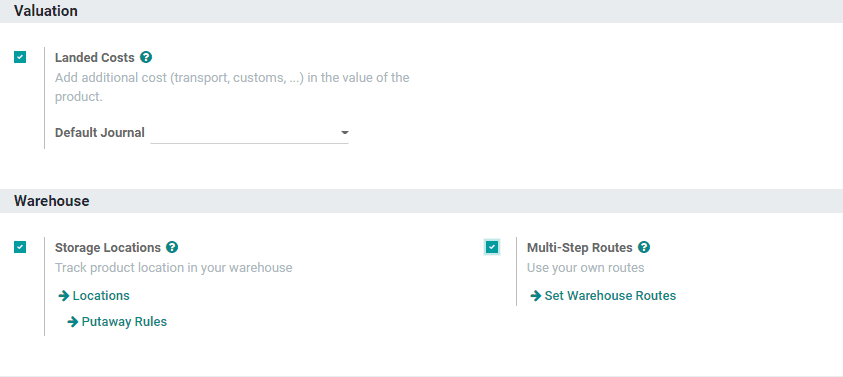Select the Warehouse section header

point(52,201)
